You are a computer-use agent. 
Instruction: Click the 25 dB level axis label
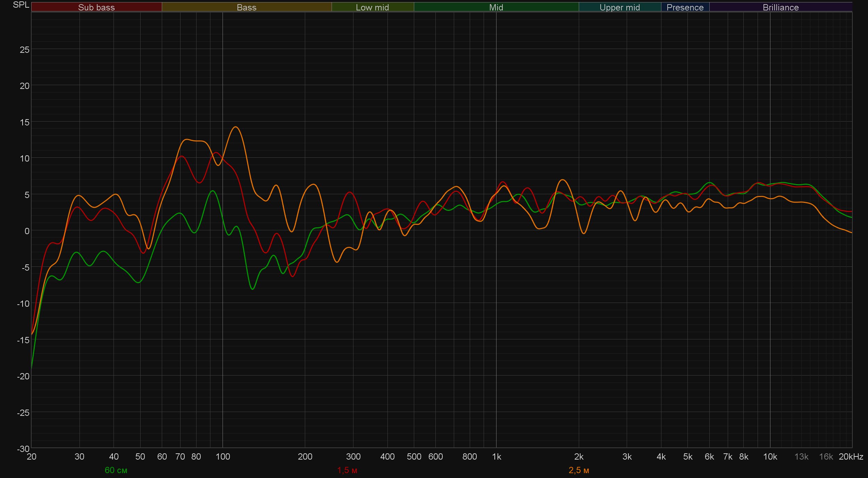point(25,50)
